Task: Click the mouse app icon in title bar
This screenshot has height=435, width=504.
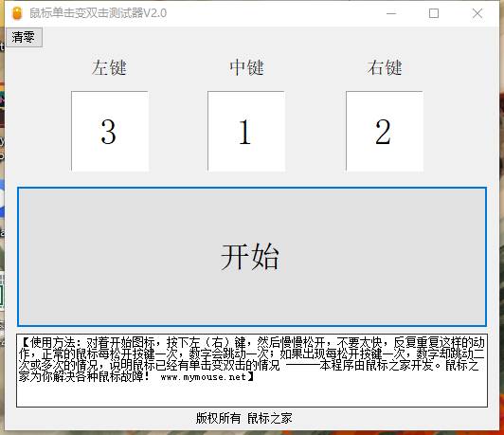Action: (17, 13)
